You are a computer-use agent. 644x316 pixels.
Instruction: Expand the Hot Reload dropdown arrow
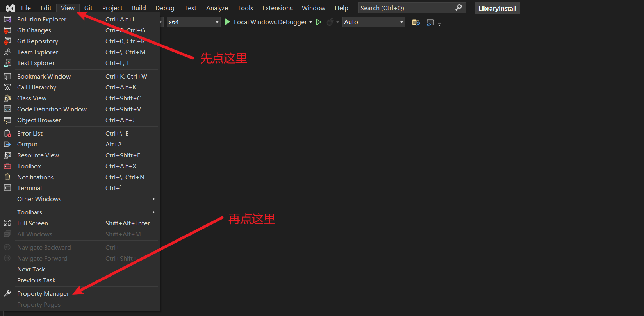(338, 22)
